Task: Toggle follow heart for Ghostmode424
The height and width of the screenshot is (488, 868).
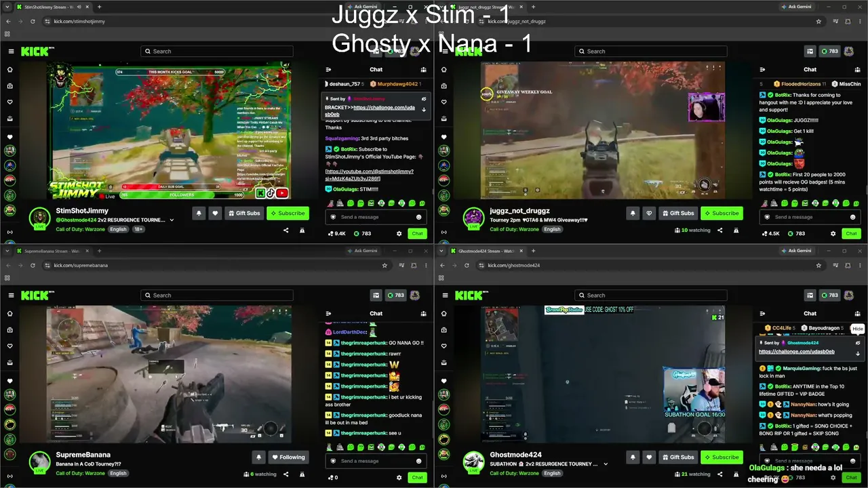Action: (x=649, y=457)
